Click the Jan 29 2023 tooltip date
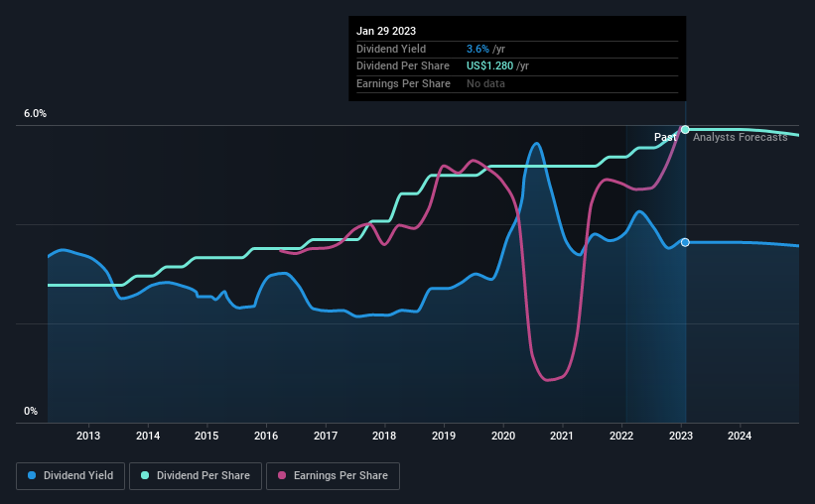This screenshot has height=504, width=815. [x=386, y=31]
